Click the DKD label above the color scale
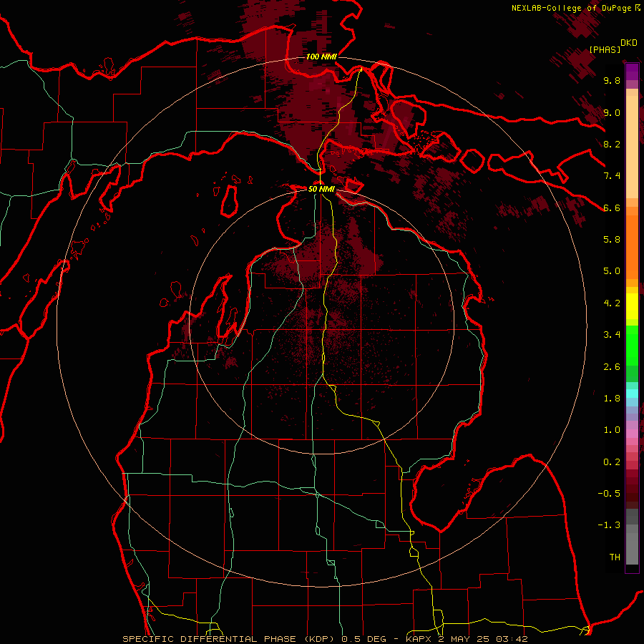Screen dimensions: 644x644 [629, 43]
